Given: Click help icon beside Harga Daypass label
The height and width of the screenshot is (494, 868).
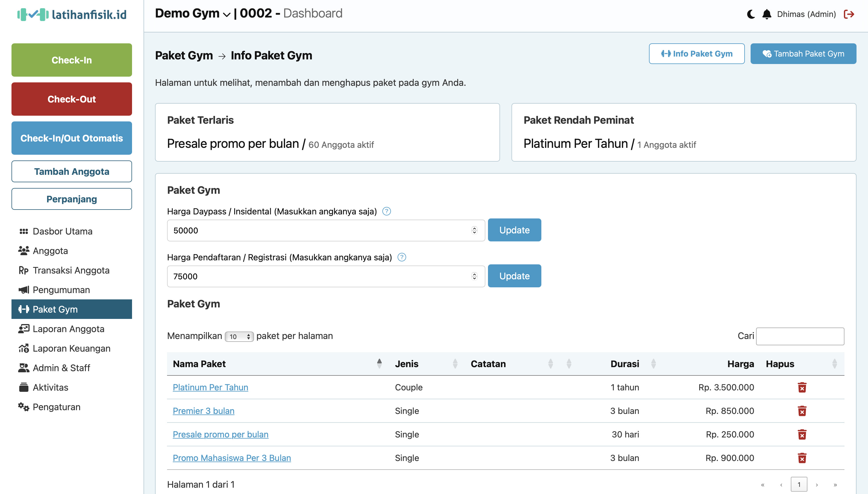Looking at the screenshot, I should (x=386, y=211).
